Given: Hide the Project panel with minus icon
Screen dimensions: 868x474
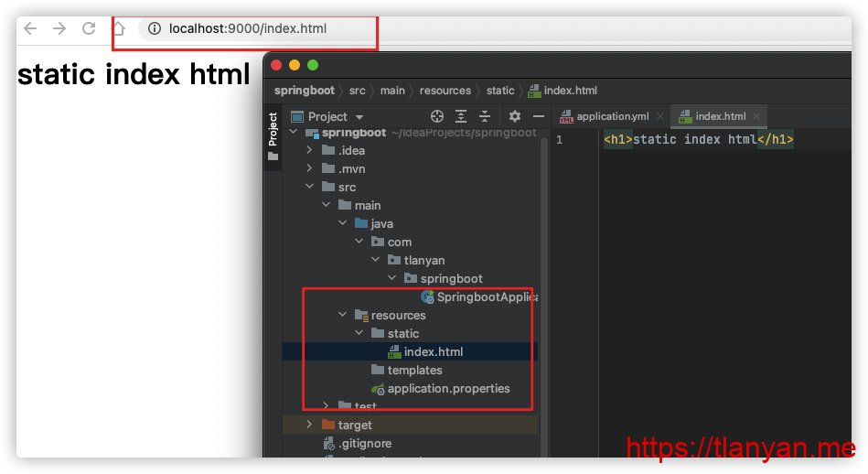Looking at the screenshot, I should [539, 116].
